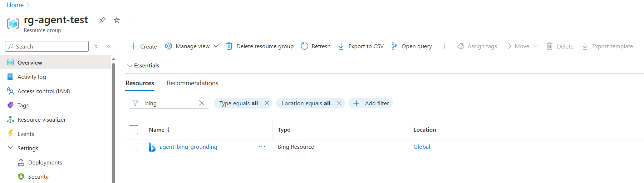Click the Export to CSV download icon

pos(341,46)
